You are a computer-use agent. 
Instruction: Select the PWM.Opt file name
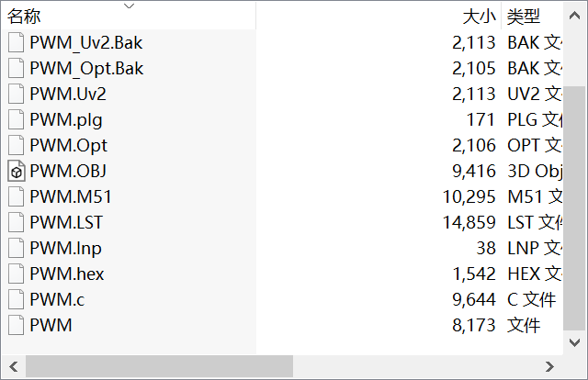[x=68, y=145]
